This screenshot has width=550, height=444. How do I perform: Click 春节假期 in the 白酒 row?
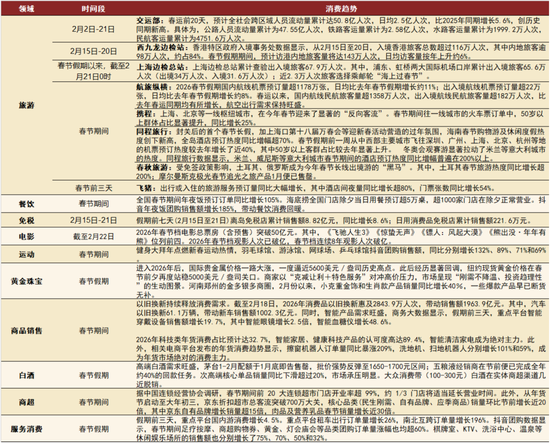pyautogui.click(x=93, y=375)
